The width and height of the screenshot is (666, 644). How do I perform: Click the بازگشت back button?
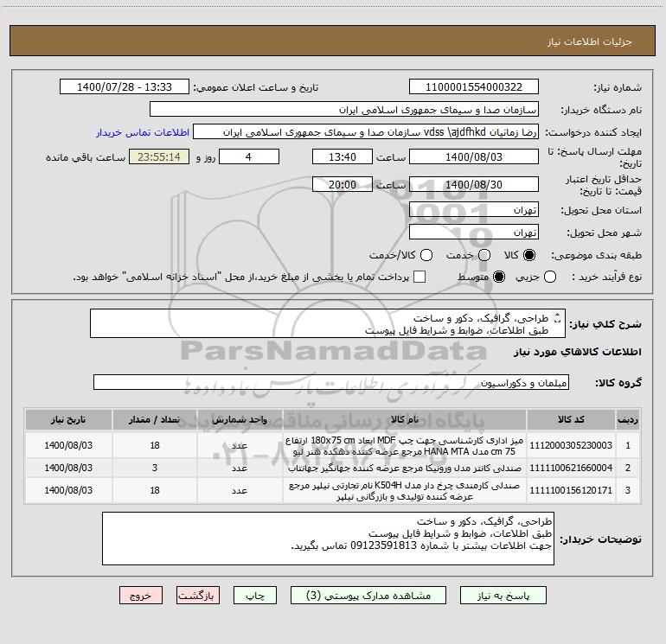(198, 596)
